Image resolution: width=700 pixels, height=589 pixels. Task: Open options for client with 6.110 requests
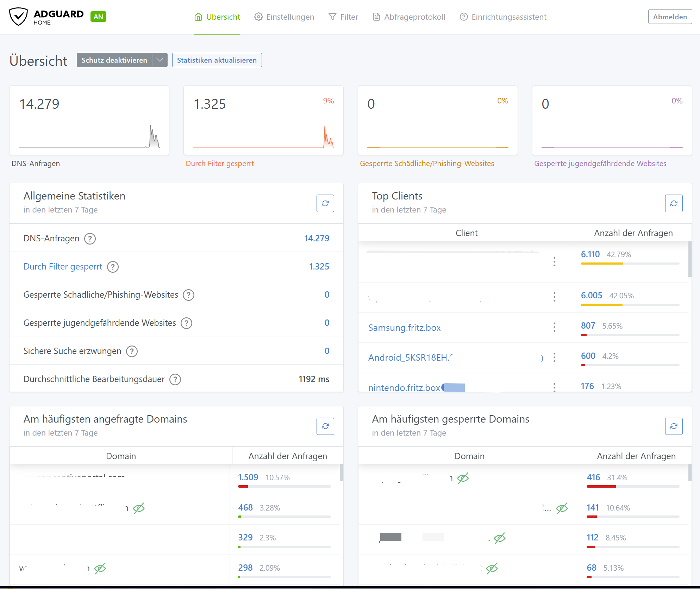pos(555,262)
